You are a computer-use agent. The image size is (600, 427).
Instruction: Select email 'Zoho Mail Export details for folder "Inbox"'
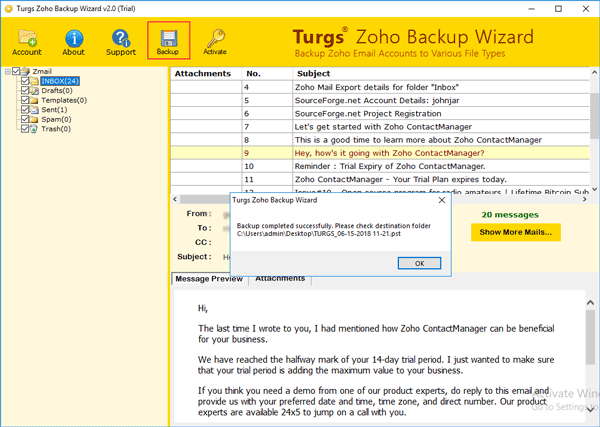coord(380,87)
